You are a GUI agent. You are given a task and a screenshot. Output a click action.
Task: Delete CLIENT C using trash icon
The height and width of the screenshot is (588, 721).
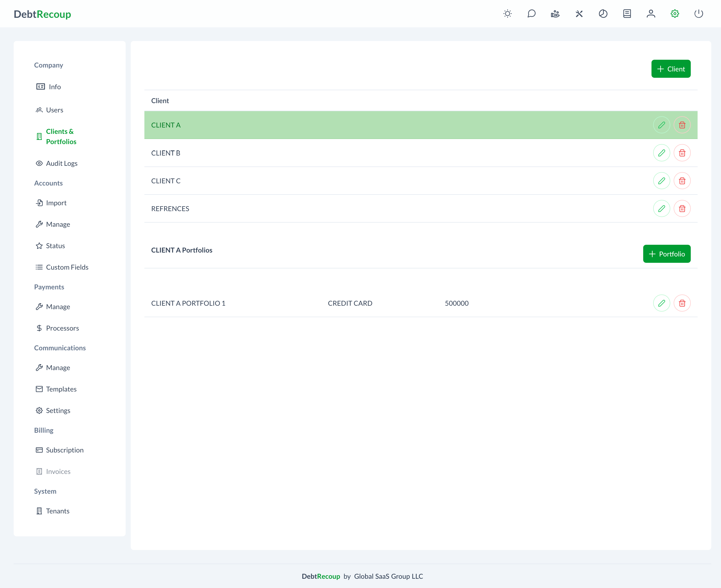tap(682, 181)
